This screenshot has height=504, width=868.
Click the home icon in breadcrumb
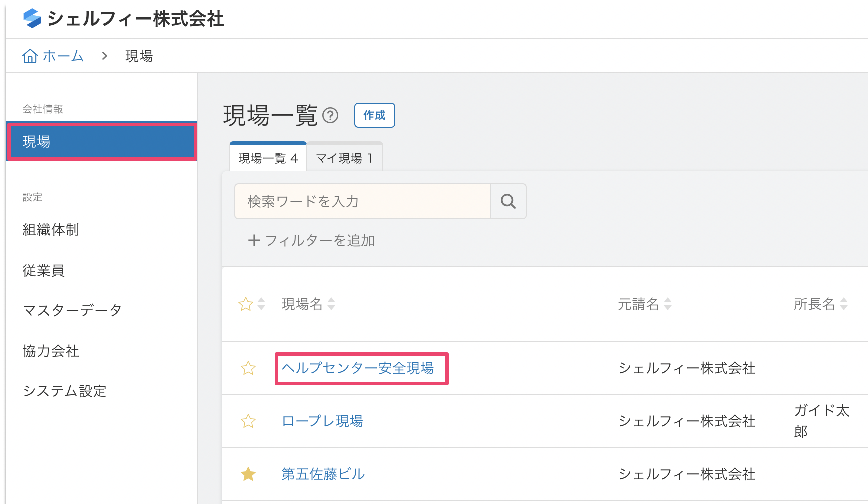click(30, 56)
